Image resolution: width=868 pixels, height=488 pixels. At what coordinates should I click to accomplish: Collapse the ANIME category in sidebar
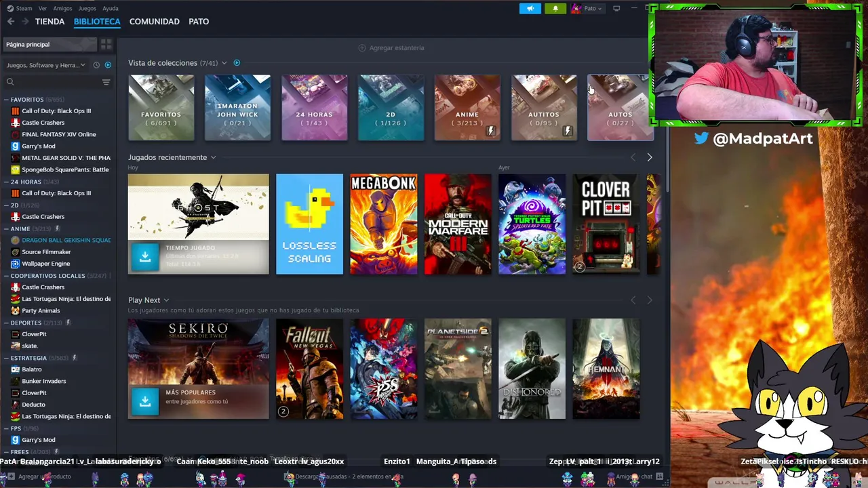(6, 229)
